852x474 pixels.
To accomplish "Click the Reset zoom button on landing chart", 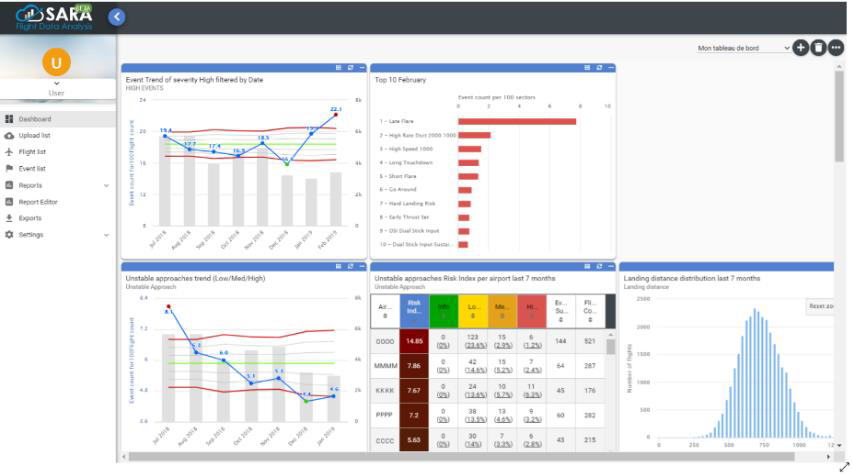I will pos(820,306).
